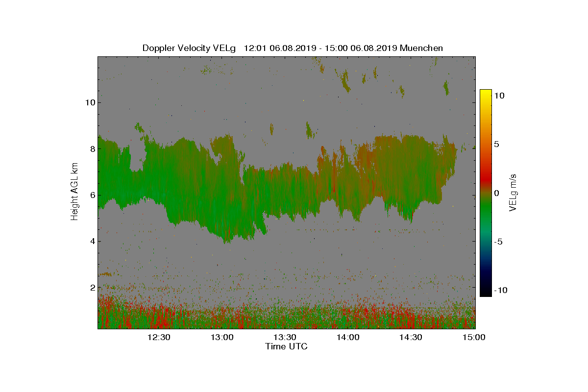Viewport: 588px width, 392px height.
Task: Click the height tick label '8'
Action: point(92,149)
